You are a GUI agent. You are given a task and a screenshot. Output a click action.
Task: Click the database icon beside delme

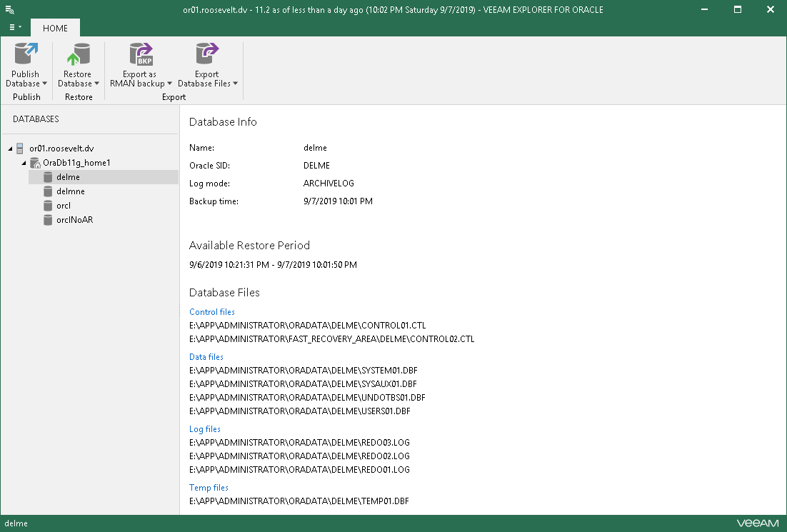[48, 177]
